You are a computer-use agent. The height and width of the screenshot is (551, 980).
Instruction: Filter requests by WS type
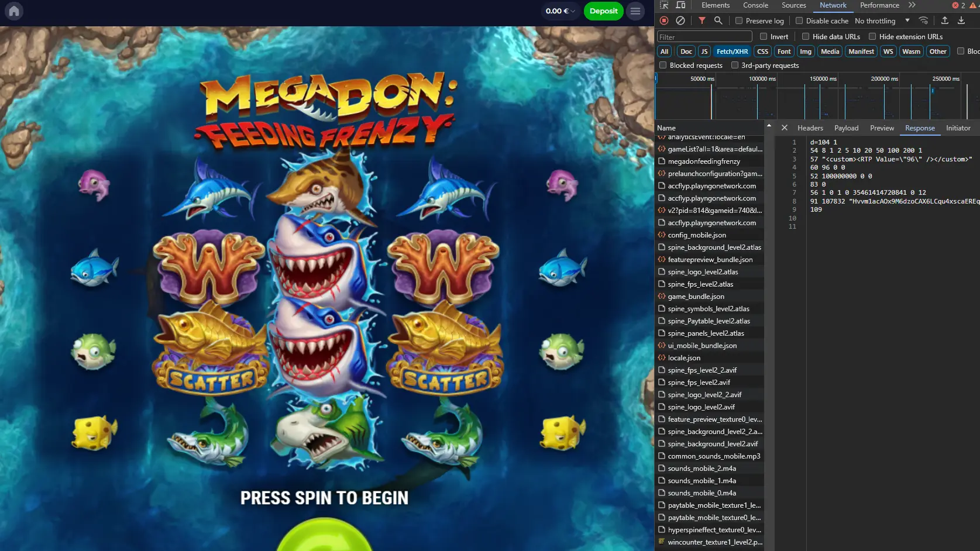888,51
